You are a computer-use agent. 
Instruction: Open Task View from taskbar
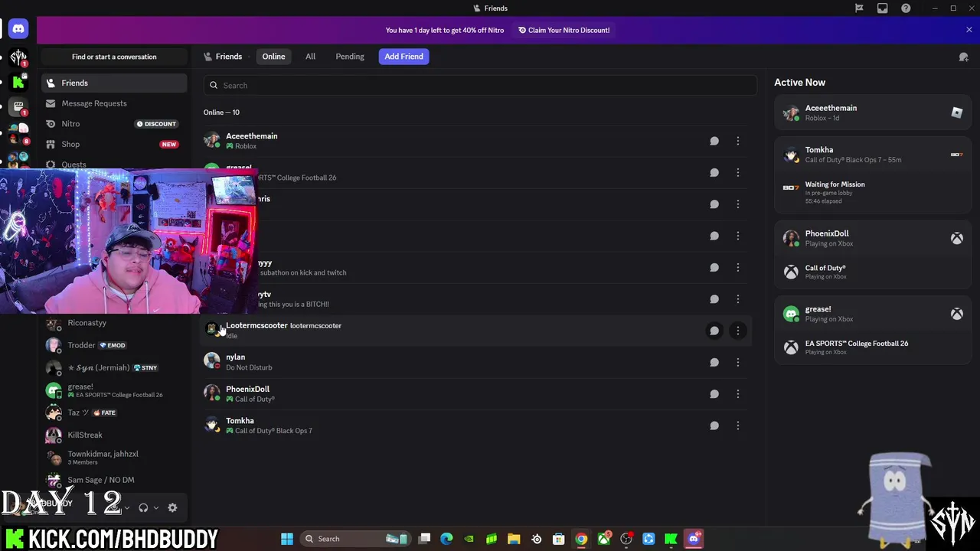pos(424,539)
